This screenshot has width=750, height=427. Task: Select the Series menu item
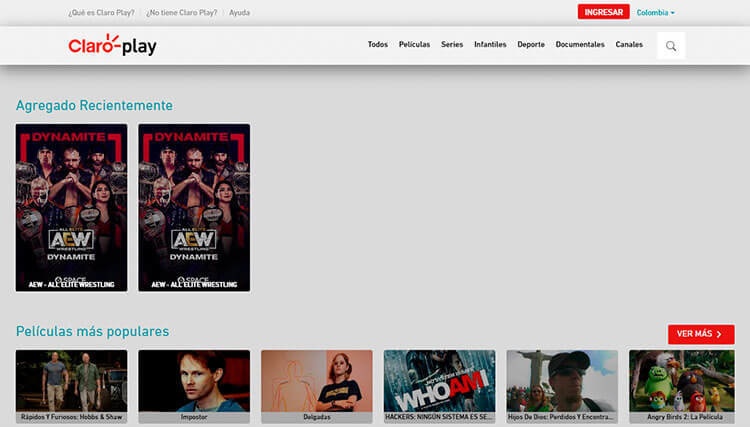click(x=452, y=44)
